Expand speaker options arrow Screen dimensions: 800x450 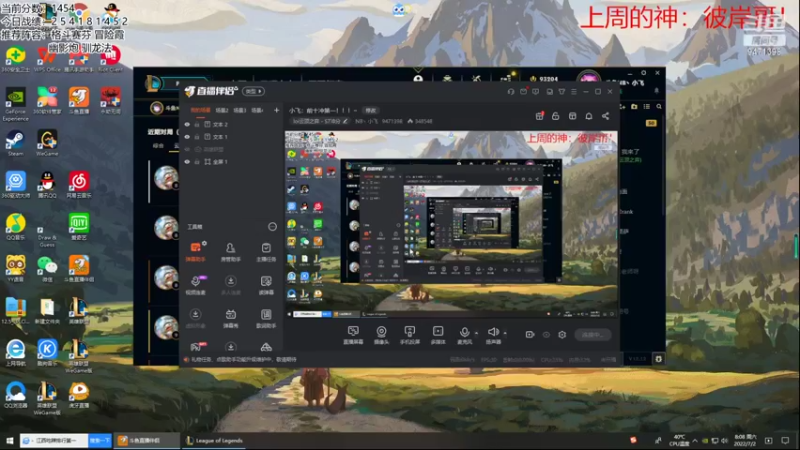[505, 333]
